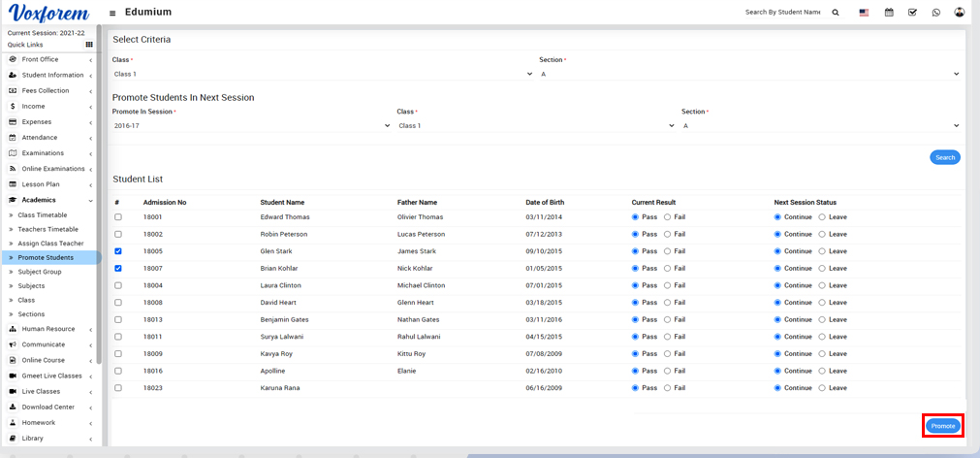Open the user profile avatar
The image size is (980, 458).
(960, 13)
